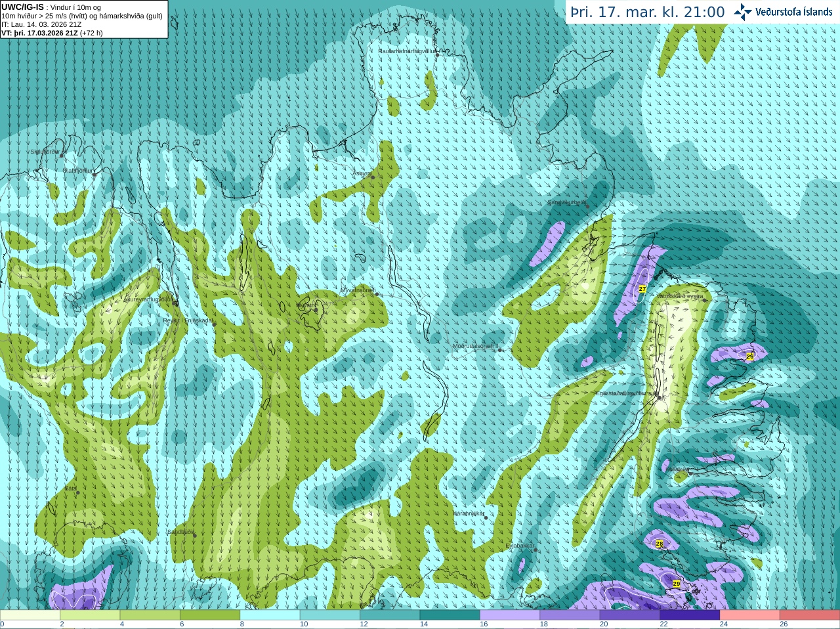The width and height of the screenshot is (840, 629).
Task: Click the date header Þri. 17. mar. kl. 21:00
Action: 648,12
